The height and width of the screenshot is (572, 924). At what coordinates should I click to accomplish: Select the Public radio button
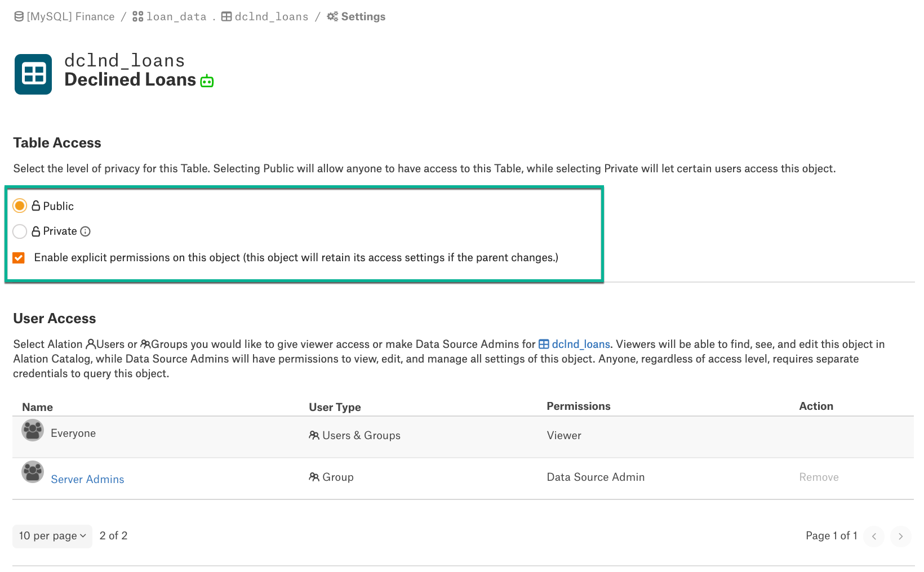(x=20, y=205)
